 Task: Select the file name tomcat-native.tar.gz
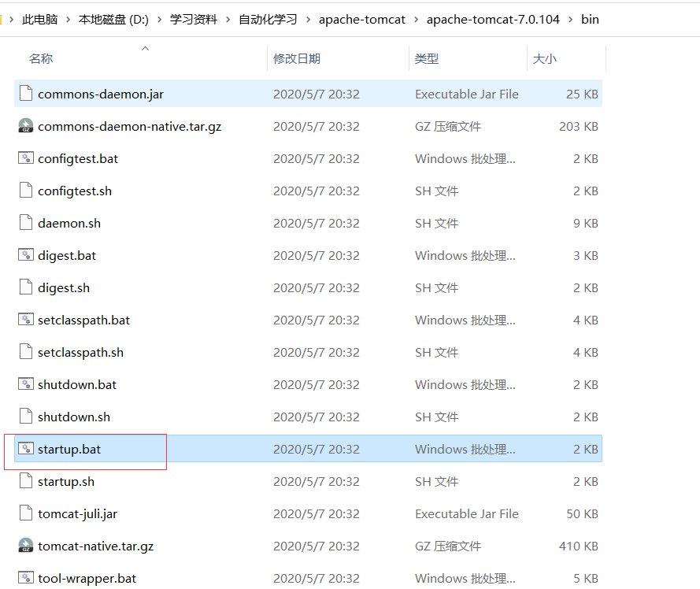[96, 546]
